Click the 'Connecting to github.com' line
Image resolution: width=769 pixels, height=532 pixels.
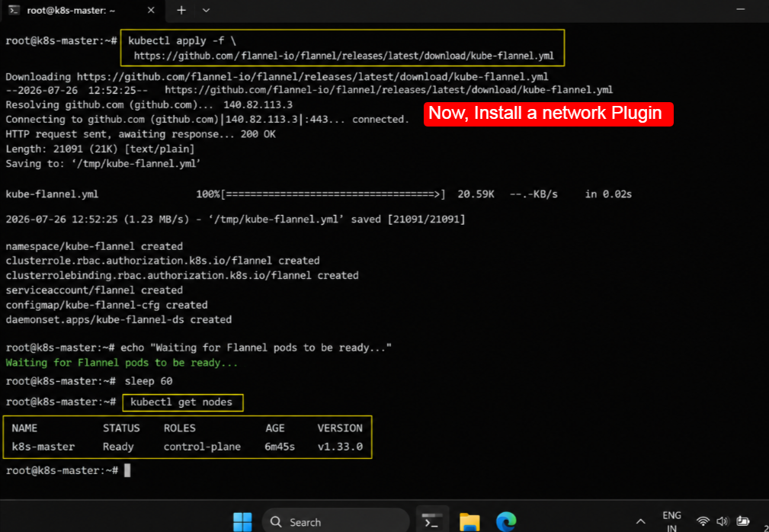point(207,120)
